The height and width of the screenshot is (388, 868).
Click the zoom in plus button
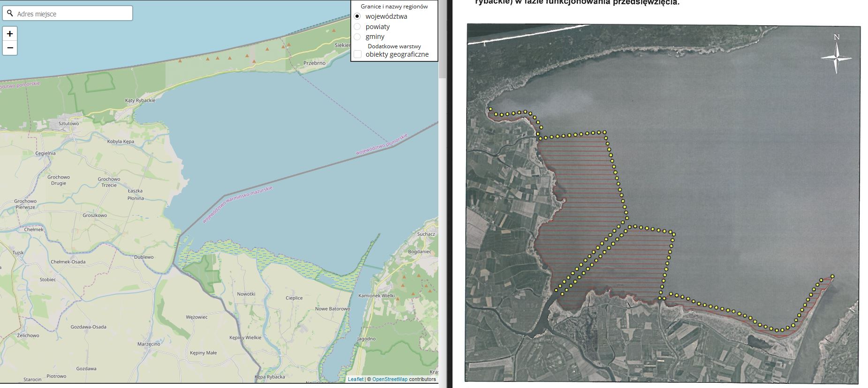point(10,34)
